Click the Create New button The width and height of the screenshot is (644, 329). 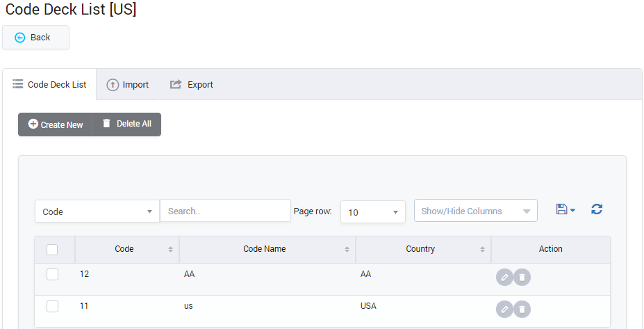tap(56, 125)
